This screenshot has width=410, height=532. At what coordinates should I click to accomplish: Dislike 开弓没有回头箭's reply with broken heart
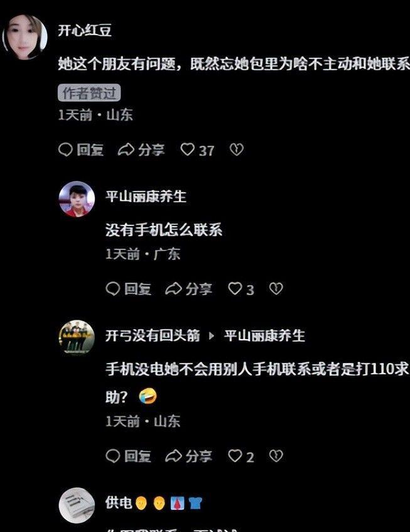[x=276, y=456]
